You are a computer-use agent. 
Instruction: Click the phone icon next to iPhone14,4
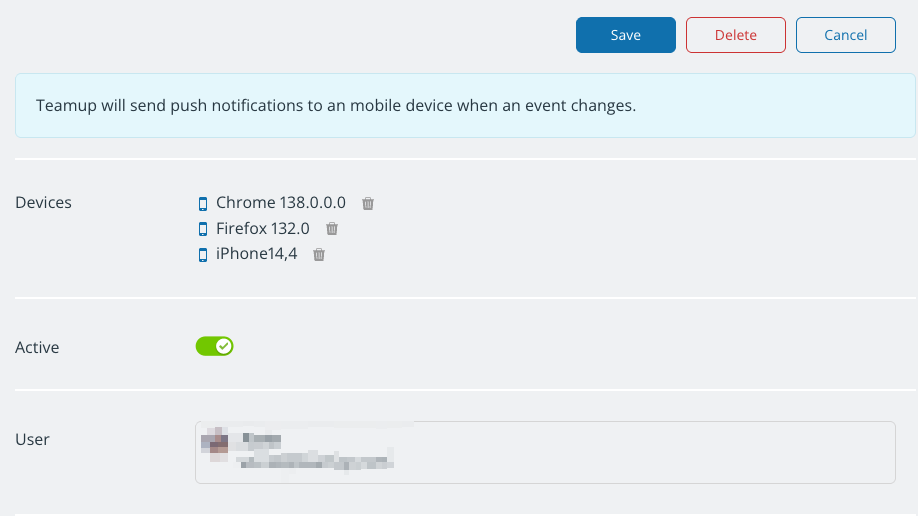(x=203, y=255)
